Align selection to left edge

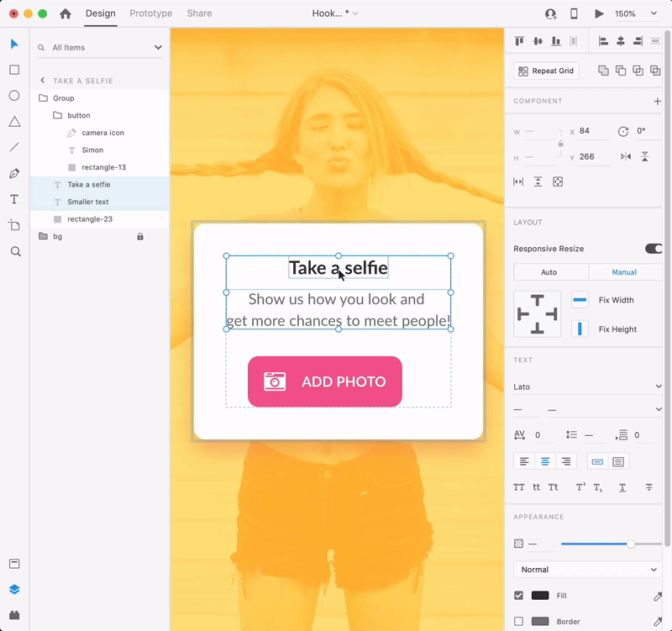point(603,41)
